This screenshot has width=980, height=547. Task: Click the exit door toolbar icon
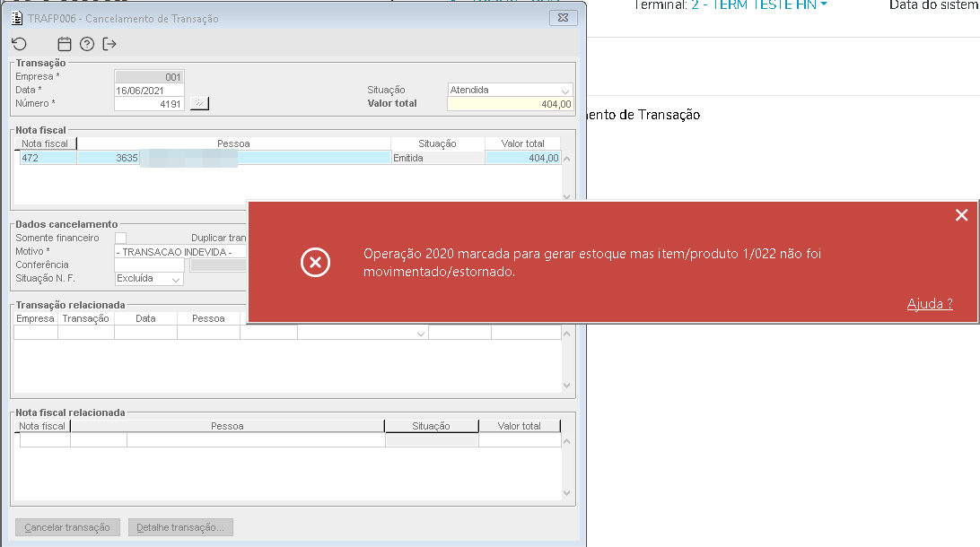click(109, 44)
